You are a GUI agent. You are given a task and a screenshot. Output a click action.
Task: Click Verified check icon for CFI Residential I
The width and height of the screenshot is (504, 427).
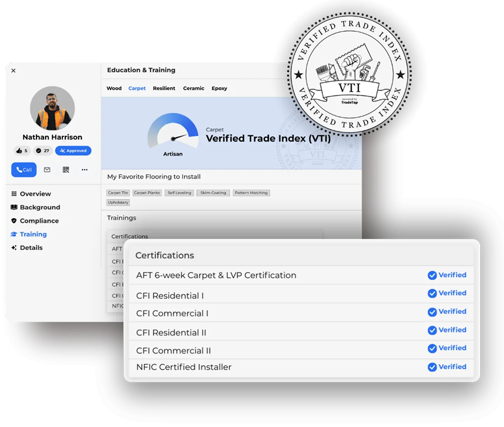tap(432, 293)
